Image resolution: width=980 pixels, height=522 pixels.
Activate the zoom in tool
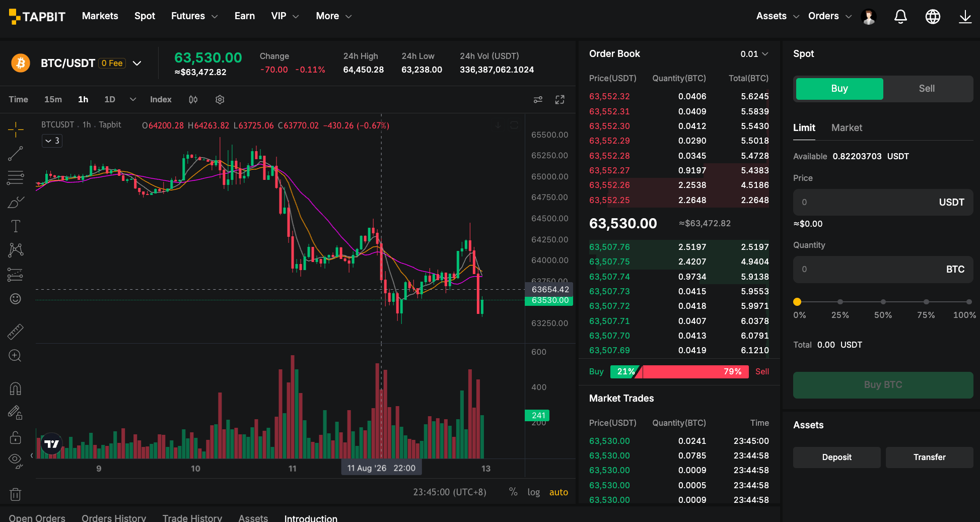(16, 356)
